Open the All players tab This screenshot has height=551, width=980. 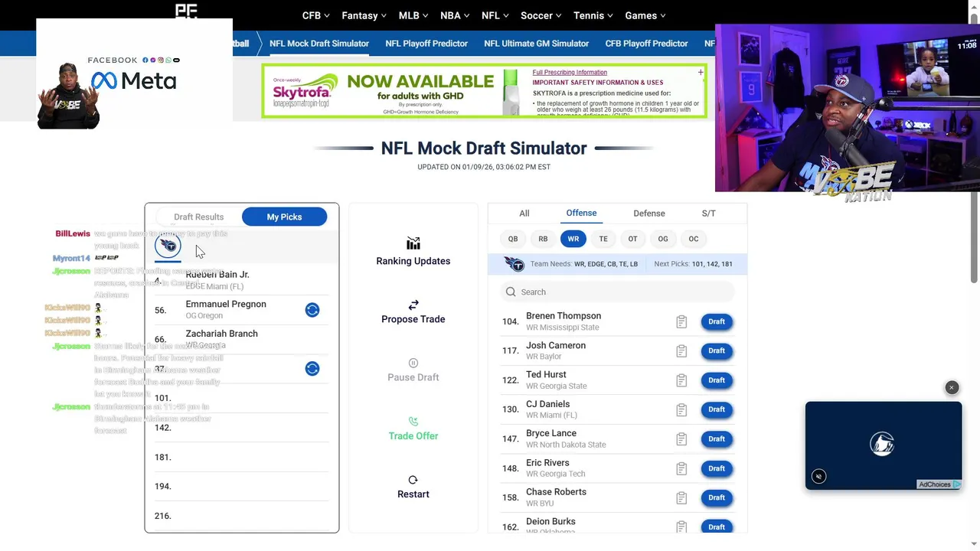coord(524,214)
